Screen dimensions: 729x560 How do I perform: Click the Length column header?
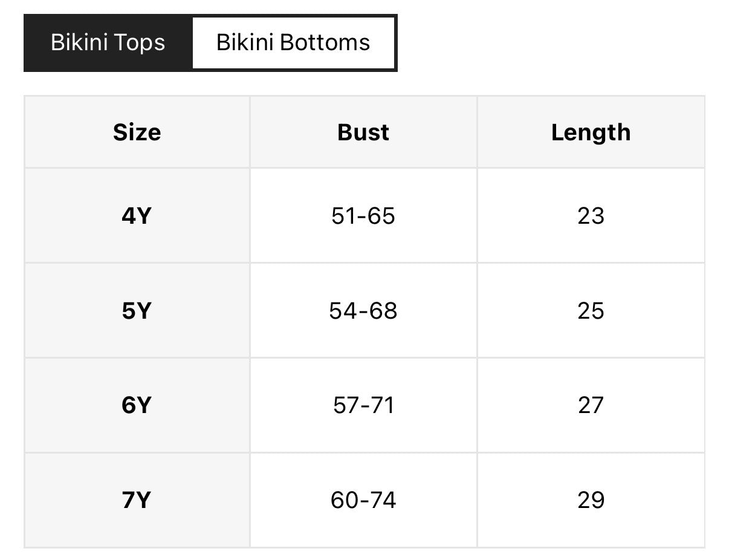[x=591, y=132]
